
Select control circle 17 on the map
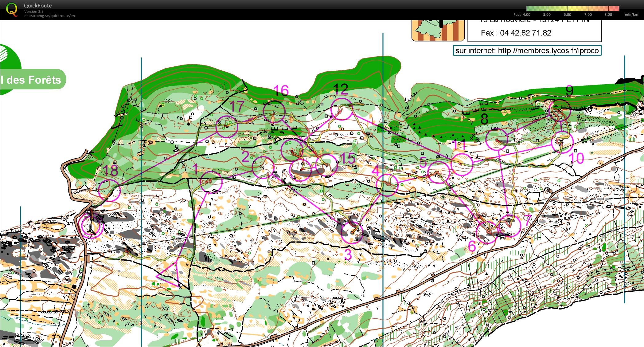tap(227, 126)
